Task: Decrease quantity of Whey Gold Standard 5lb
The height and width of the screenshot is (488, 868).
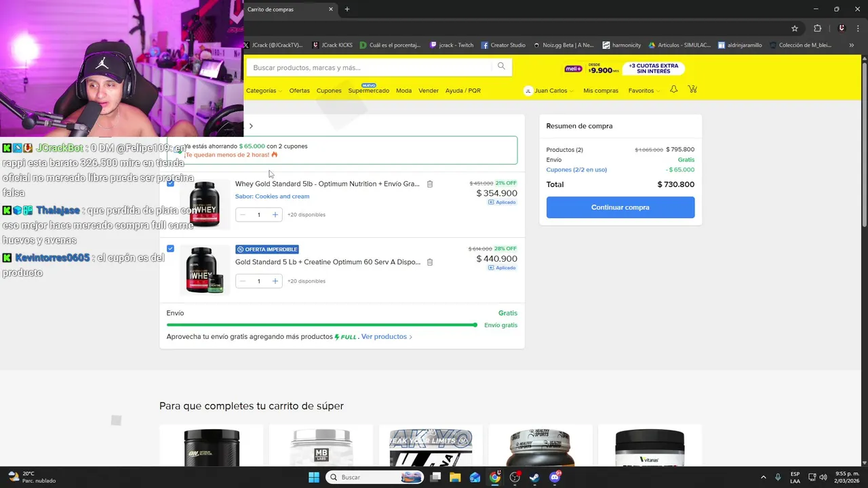Action: point(243,215)
